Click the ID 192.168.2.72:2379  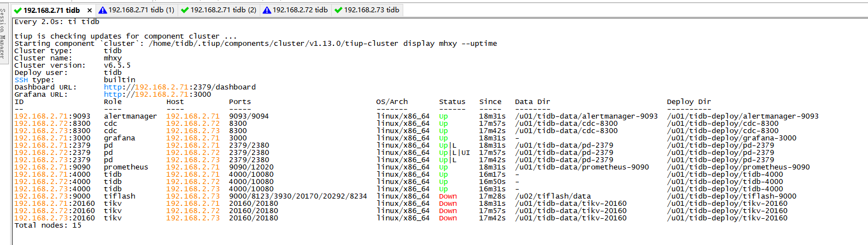pyautogui.click(x=53, y=153)
